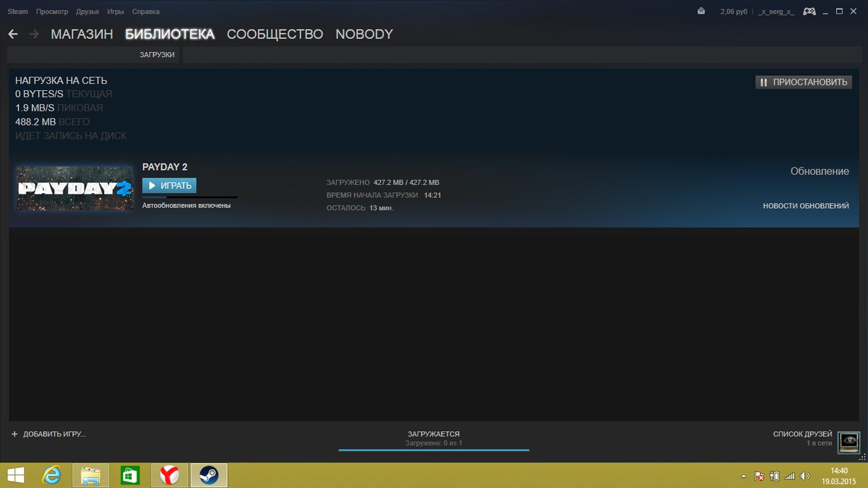The width and height of the screenshot is (868, 488).
Task: Launch Internet Explorer from taskbar
Action: pyautogui.click(x=52, y=475)
